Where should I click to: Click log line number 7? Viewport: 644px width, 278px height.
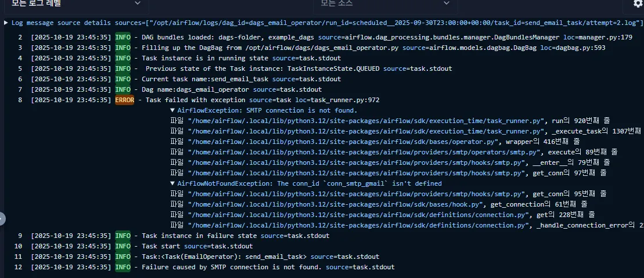point(20,89)
